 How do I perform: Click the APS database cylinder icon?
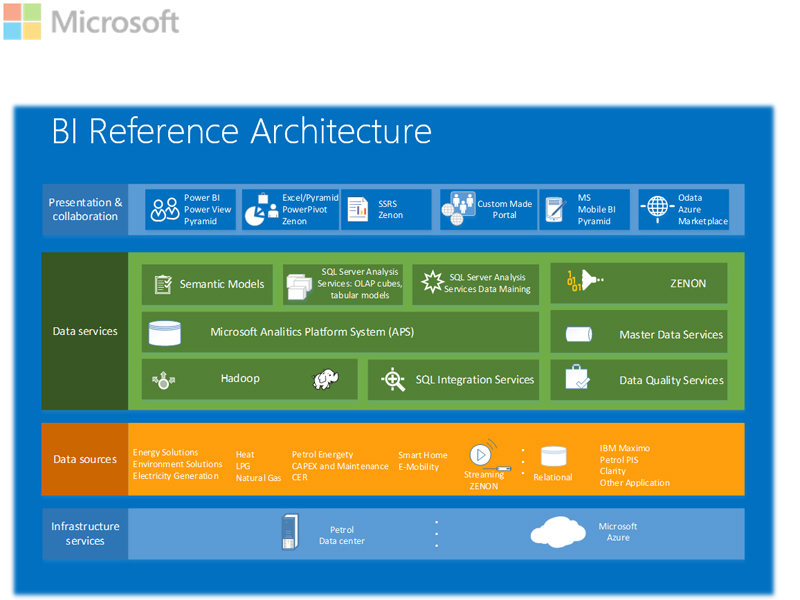[164, 333]
